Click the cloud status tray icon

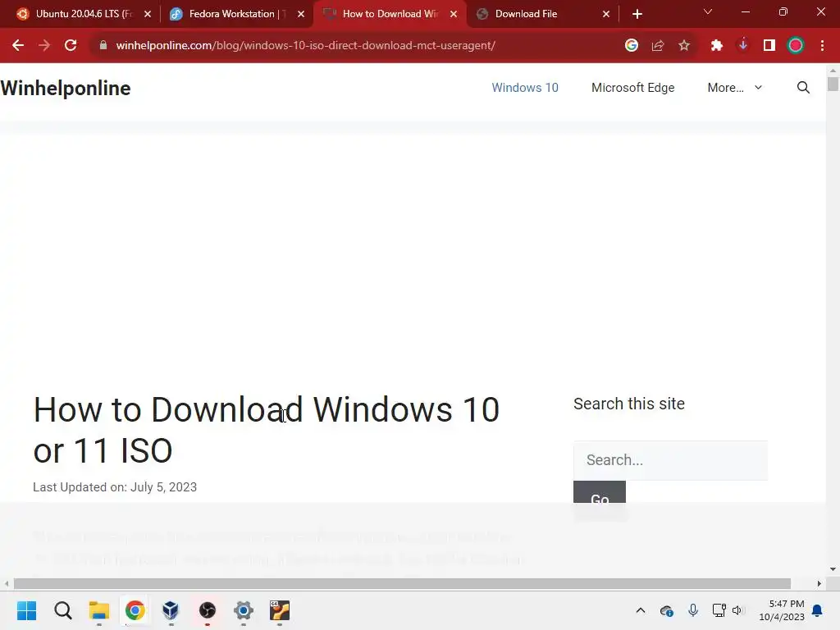(x=666, y=610)
